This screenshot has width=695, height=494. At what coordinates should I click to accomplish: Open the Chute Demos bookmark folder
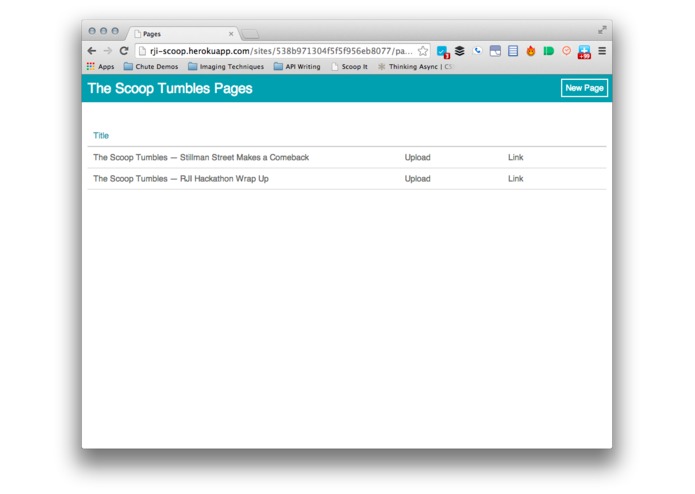click(151, 66)
